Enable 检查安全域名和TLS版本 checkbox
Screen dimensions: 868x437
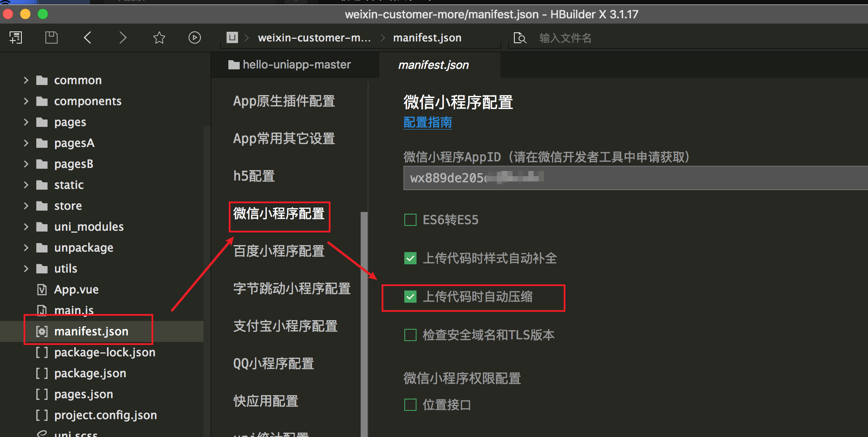click(x=410, y=335)
